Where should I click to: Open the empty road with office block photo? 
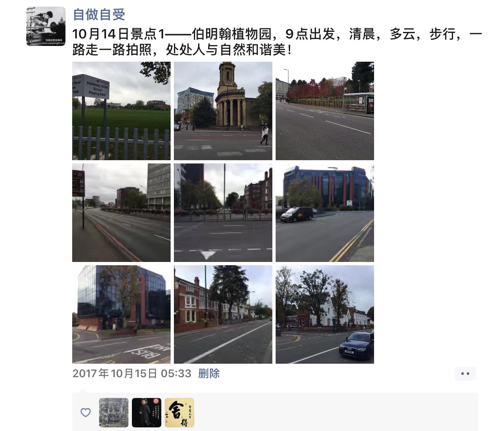(121, 213)
